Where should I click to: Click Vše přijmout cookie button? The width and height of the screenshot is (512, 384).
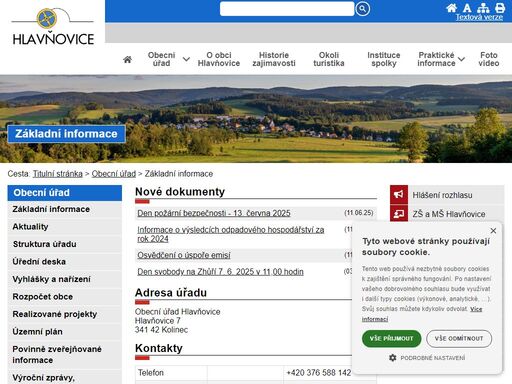point(391,339)
